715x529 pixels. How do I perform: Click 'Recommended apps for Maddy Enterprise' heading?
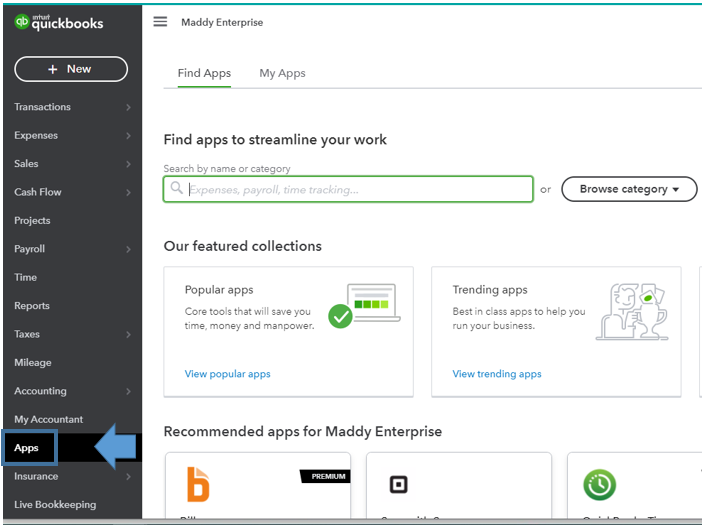click(303, 431)
